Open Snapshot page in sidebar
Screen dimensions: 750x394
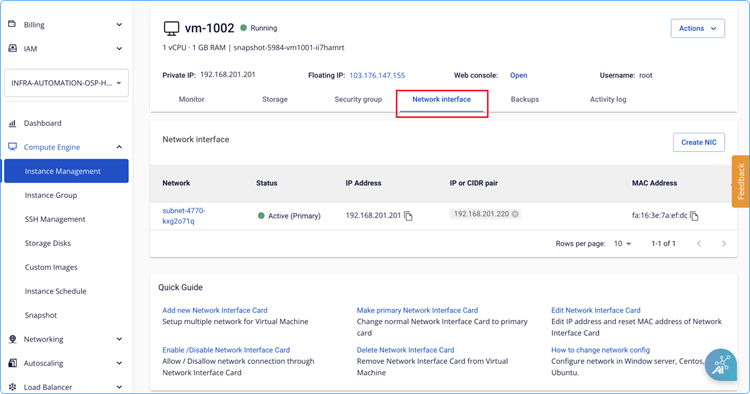(x=41, y=315)
